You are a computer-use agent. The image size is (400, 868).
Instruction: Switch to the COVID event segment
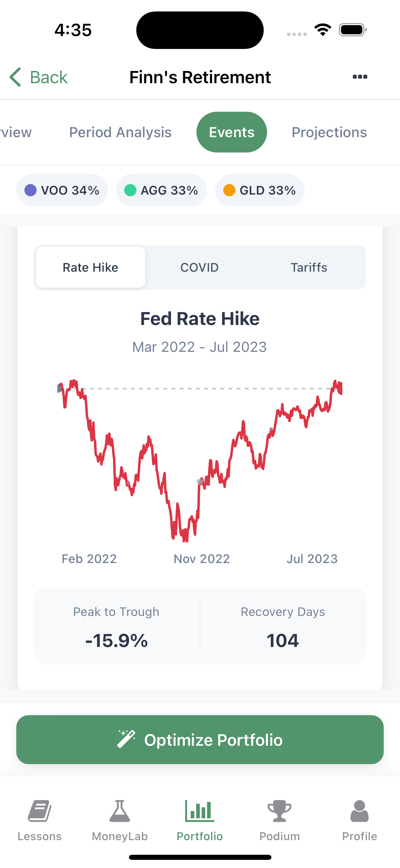(x=199, y=268)
